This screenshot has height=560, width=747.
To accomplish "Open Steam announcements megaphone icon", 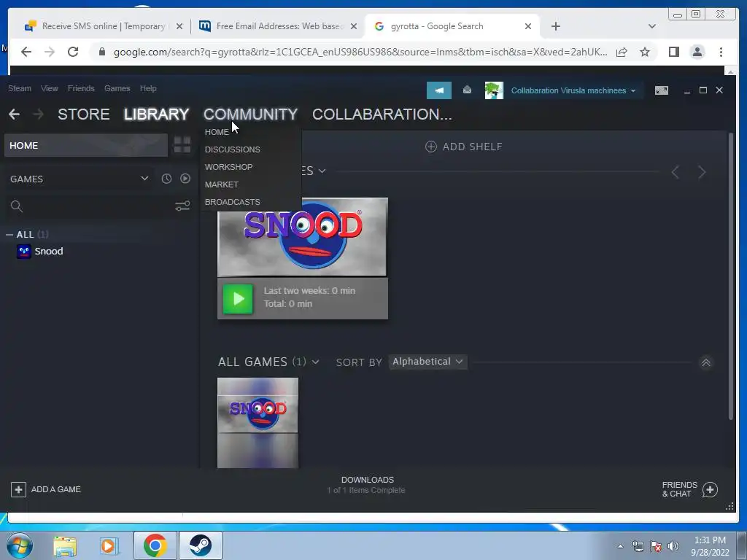I will click(x=438, y=90).
